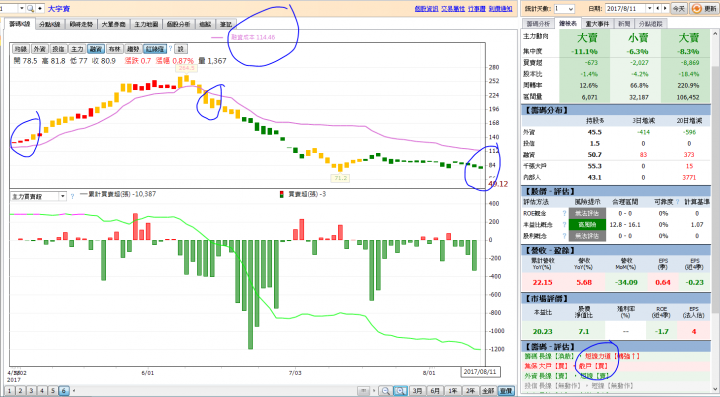Switch to the 健檢表 tab

coord(568,23)
